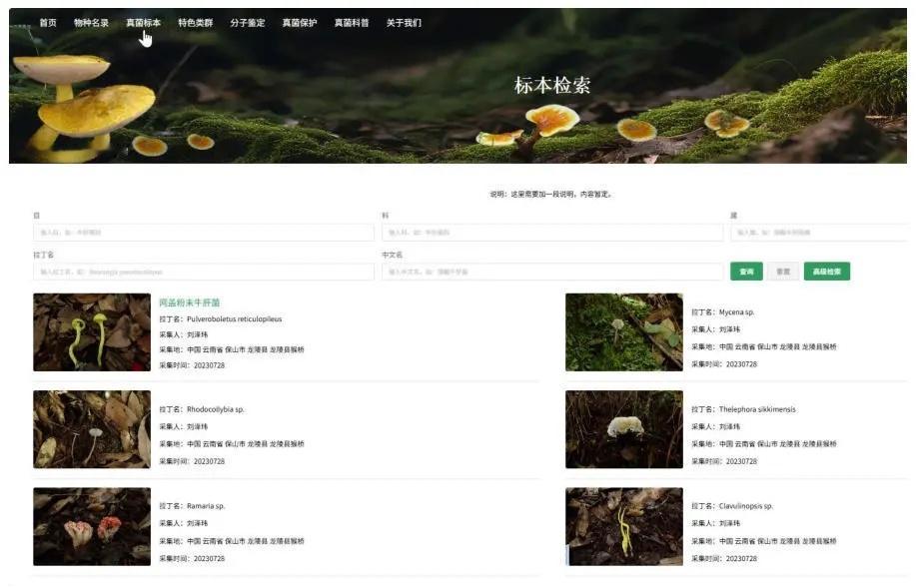Click the 采集时间 line of the Mycena sp. card

724,364
